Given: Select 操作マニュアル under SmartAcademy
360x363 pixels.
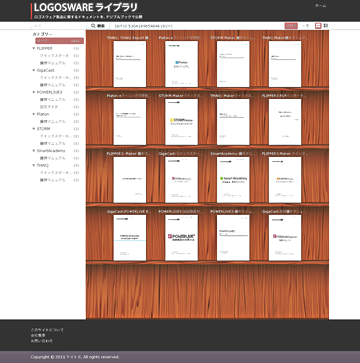Looking at the screenshot, I should [x=53, y=158].
